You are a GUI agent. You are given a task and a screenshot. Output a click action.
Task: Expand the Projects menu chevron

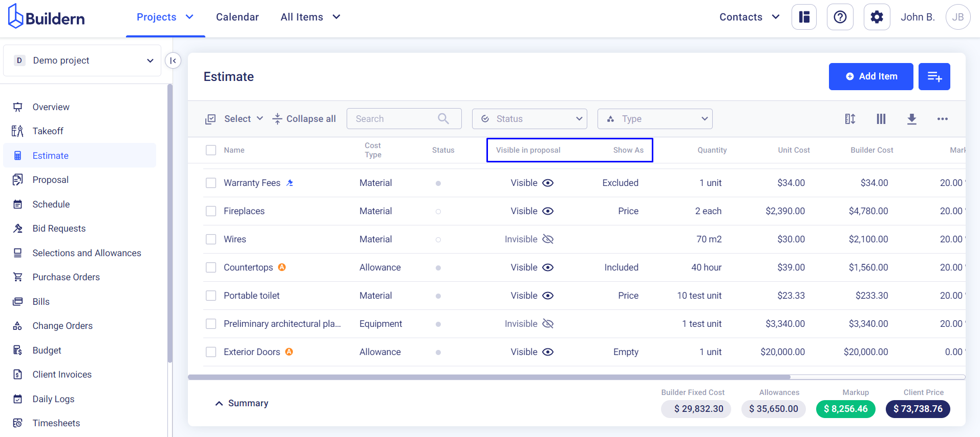(189, 17)
